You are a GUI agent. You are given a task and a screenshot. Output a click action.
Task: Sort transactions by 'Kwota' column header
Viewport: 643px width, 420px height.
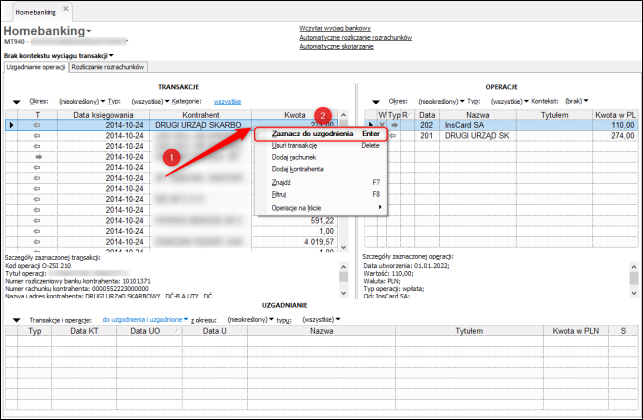pos(294,115)
